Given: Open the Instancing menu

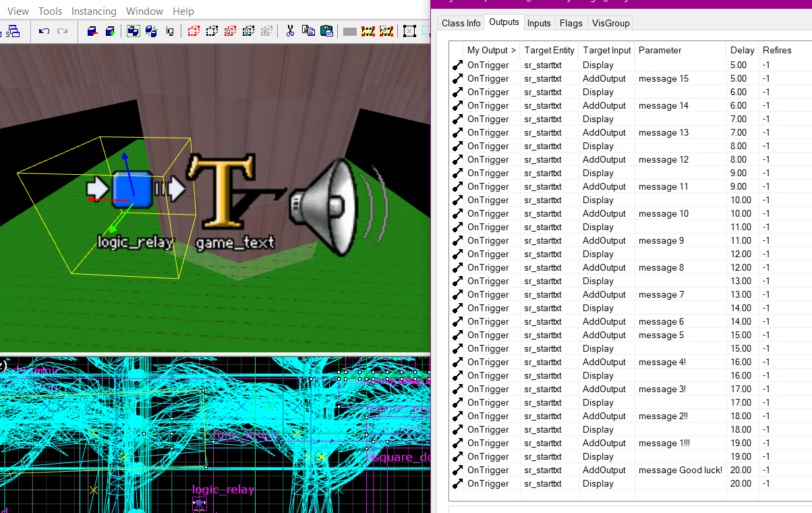Looking at the screenshot, I should [x=94, y=11].
